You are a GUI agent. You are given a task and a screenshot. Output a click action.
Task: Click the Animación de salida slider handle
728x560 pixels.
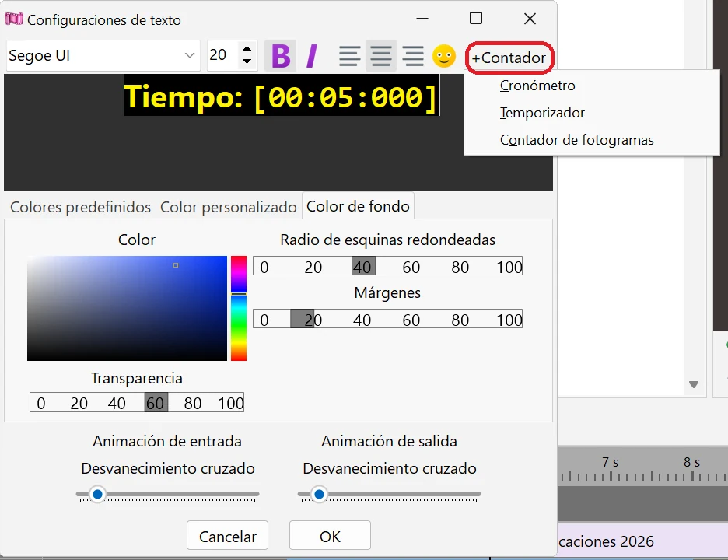pyautogui.click(x=319, y=494)
